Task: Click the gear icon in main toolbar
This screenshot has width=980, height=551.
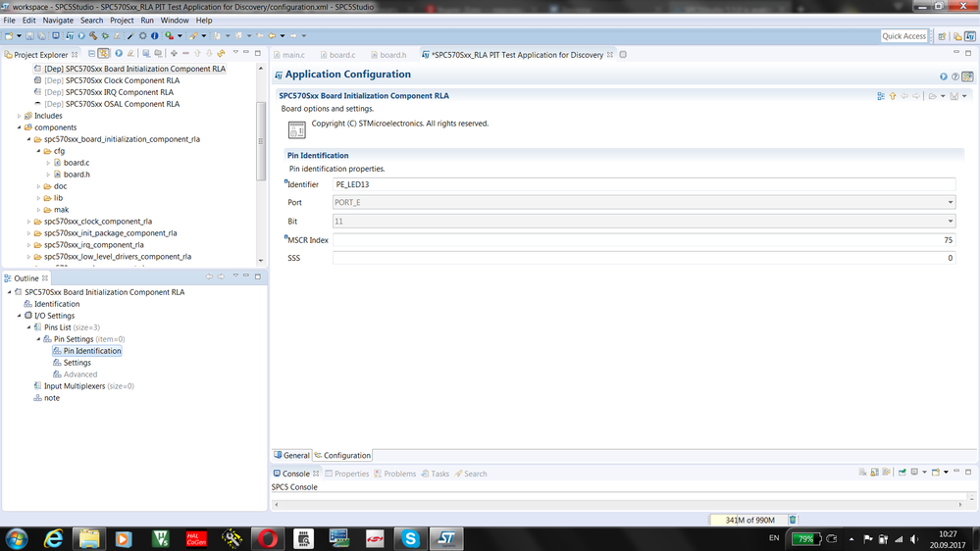Action: (x=142, y=36)
